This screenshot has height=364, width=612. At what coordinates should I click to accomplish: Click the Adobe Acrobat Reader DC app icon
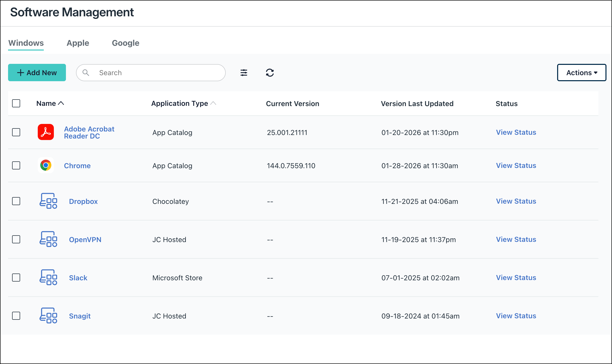click(46, 132)
